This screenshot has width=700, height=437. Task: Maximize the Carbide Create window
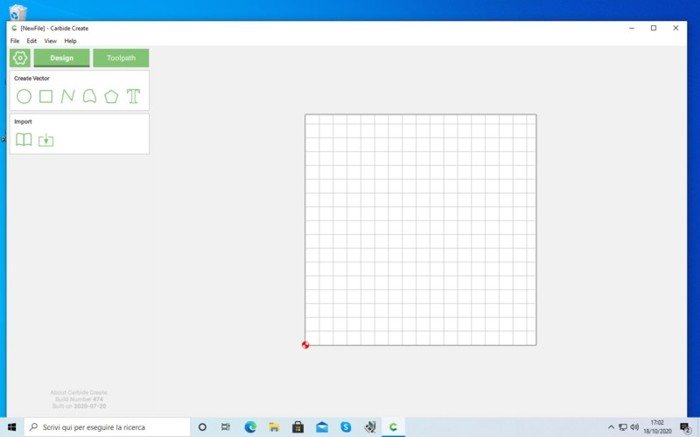pyautogui.click(x=654, y=28)
